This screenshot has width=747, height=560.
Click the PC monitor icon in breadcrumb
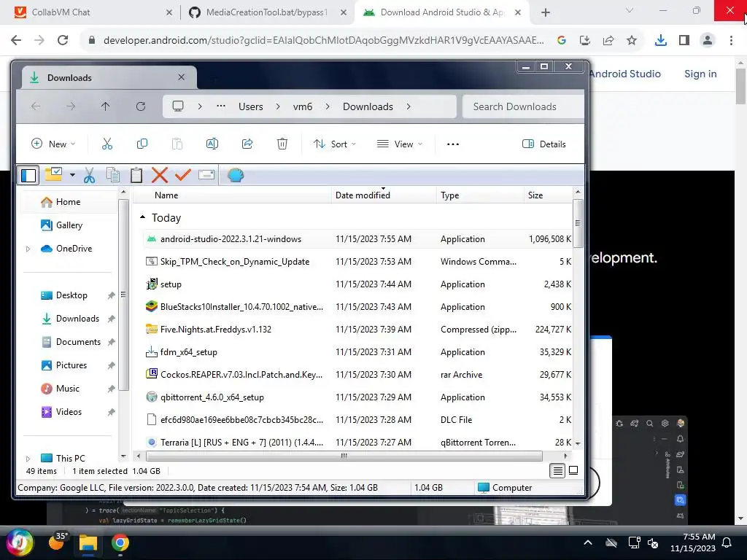point(178,106)
